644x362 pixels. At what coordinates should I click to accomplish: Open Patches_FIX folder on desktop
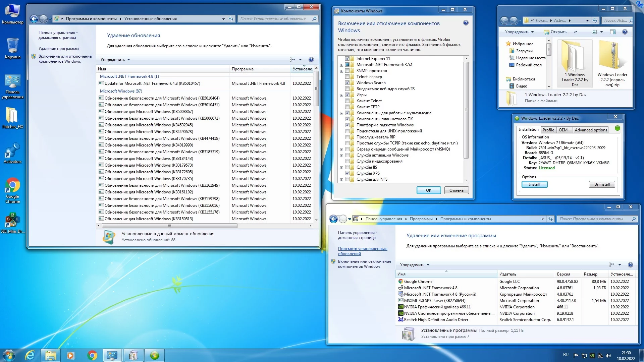(12, 116)
